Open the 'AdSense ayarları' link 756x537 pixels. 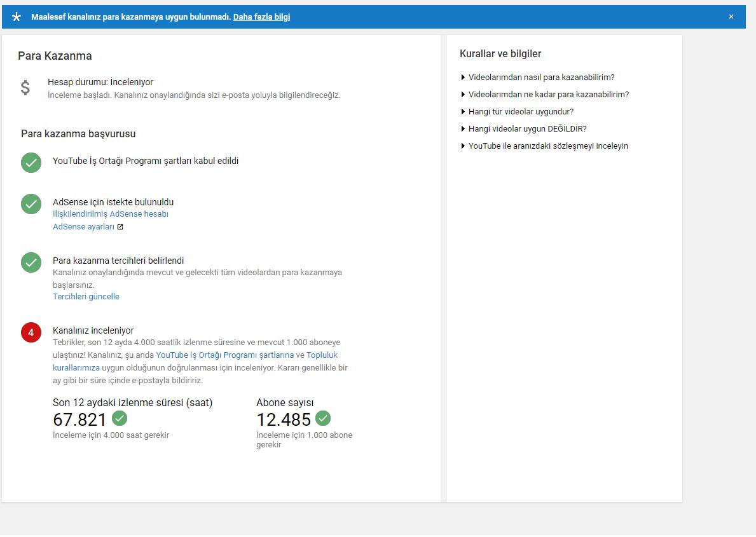pyautogui.click(x=83, y=227)
